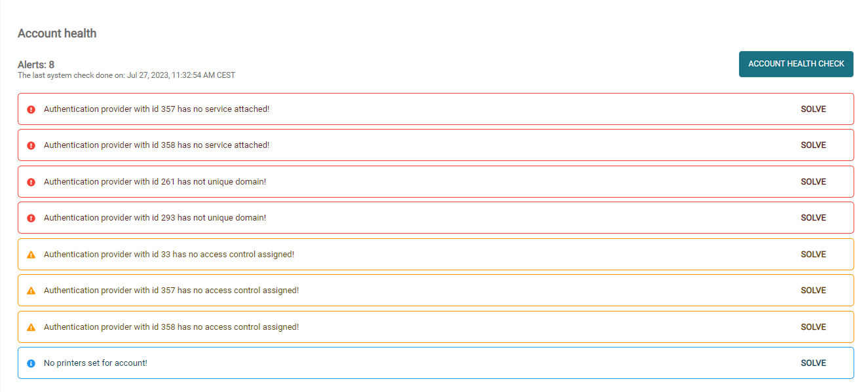Select the id 261 not unique domain message
The image size is (868, 392).
pos(155,182)
